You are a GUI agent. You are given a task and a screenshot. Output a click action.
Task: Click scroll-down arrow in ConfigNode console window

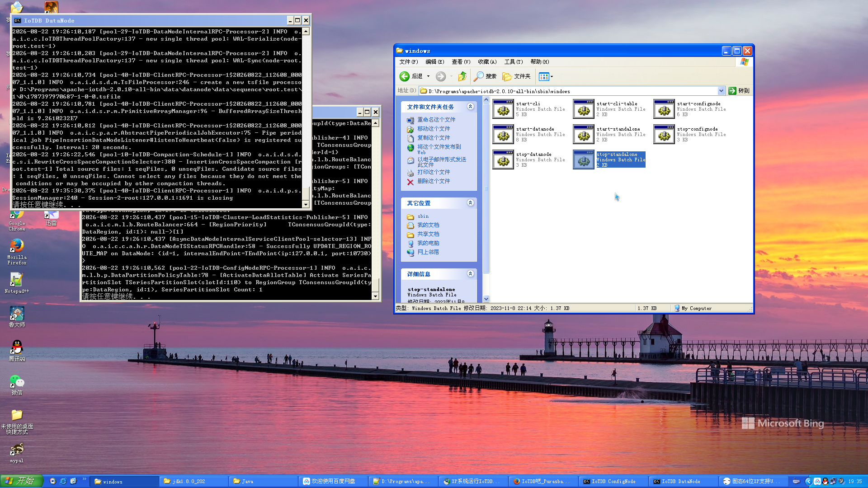coord(375,296)
